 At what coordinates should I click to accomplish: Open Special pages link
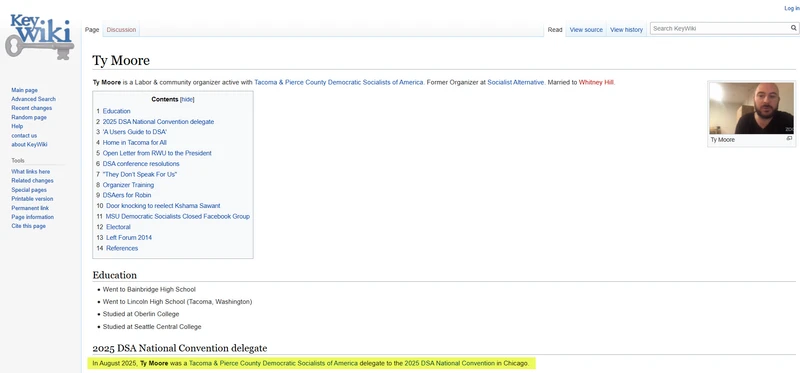(x=29, y=190)
